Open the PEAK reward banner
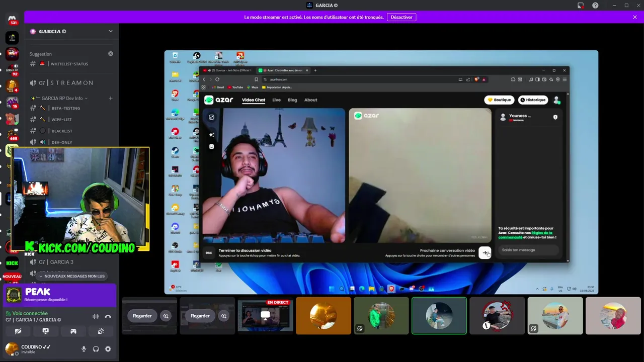This screenshot has width=644, height=362. point(59,295)
